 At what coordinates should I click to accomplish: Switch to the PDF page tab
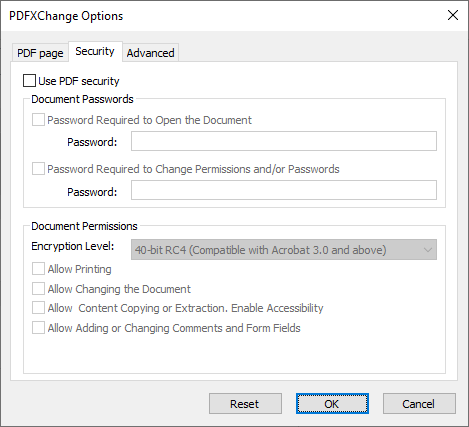[x=40, y=53]
